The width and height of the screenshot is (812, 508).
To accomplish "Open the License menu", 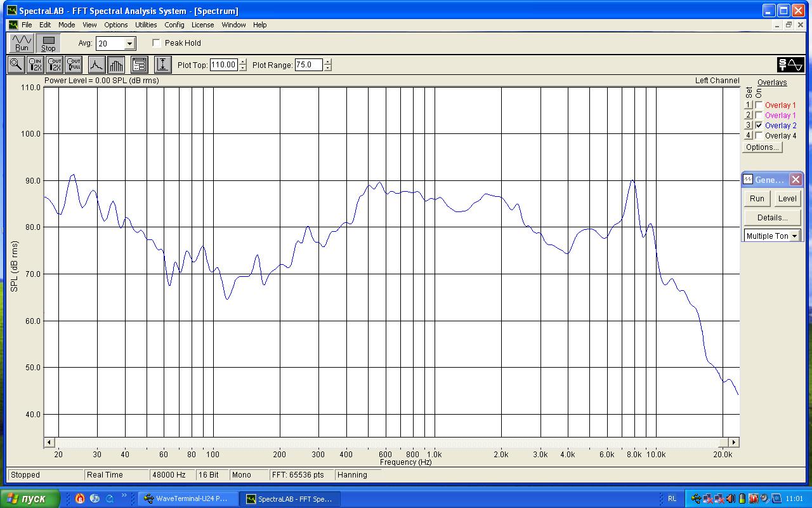I will click(x=203, y=25).
